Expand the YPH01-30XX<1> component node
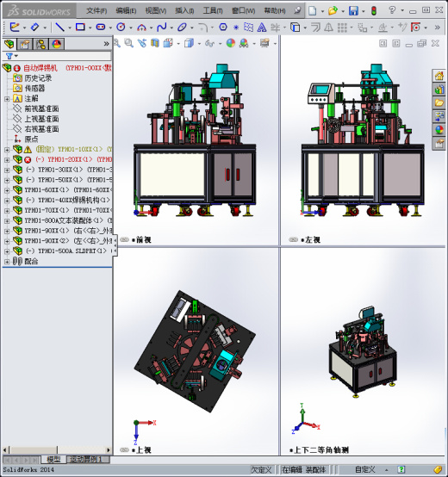The image size is (448, 477). click(7, 170)
